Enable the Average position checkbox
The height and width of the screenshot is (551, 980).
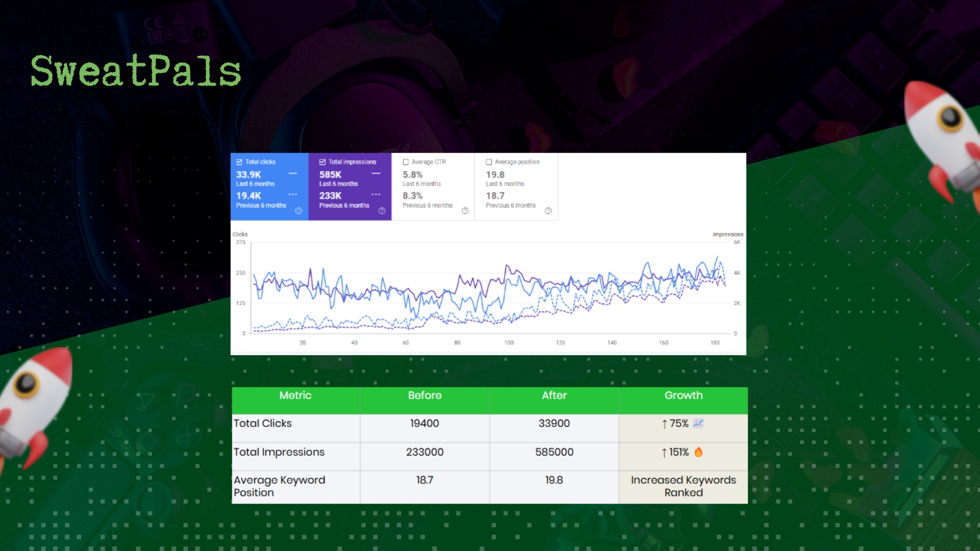(489, 162)
